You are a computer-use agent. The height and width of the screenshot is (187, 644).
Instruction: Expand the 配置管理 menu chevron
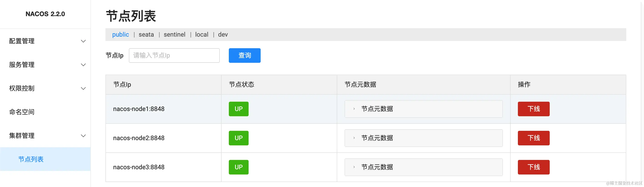[x=83, y=41]
